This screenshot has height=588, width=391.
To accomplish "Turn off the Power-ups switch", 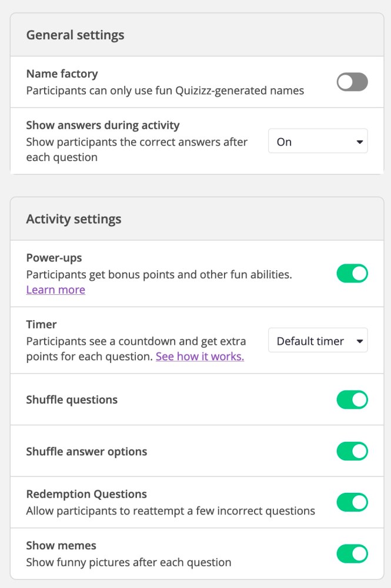I will (352, 274).
